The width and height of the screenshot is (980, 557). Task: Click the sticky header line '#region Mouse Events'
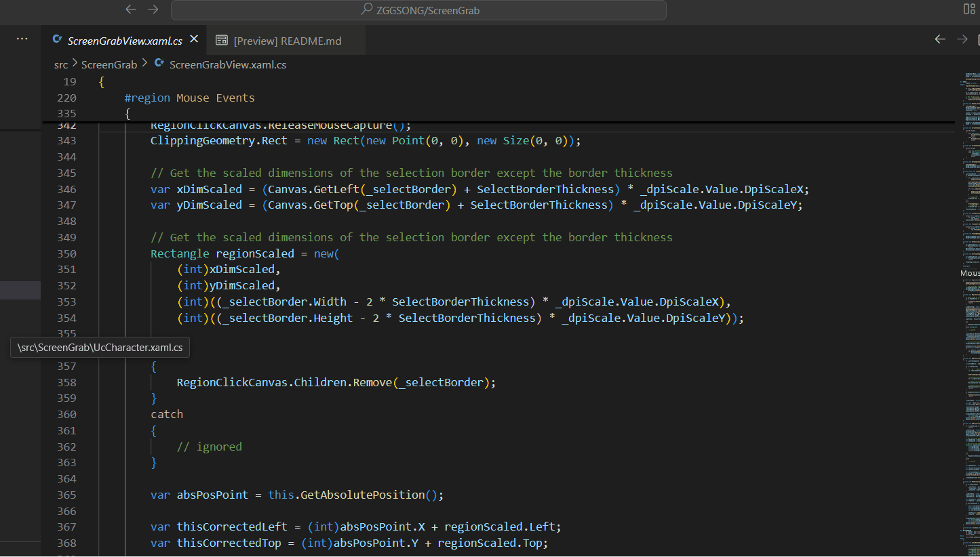(190, 98)
